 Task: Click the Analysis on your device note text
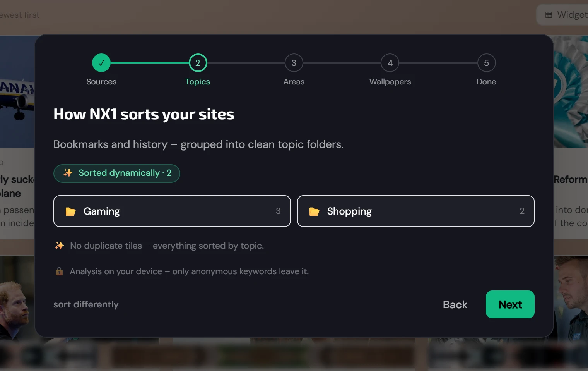coord(189,271)
